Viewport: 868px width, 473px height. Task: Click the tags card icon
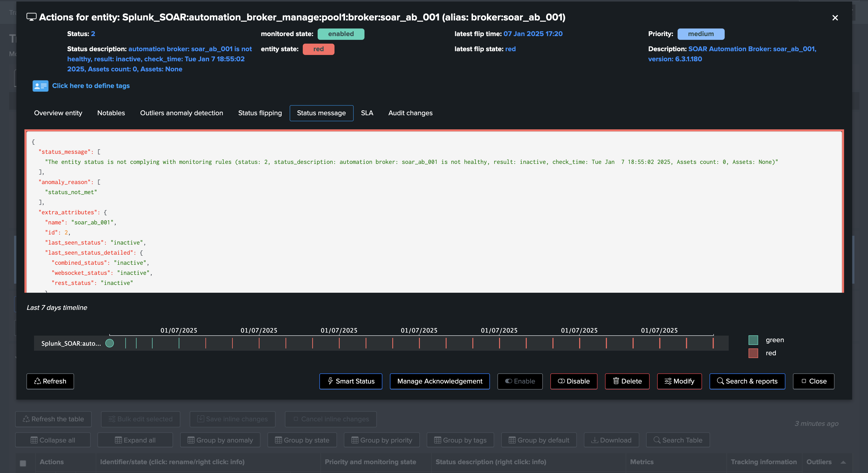coord(41,86)
